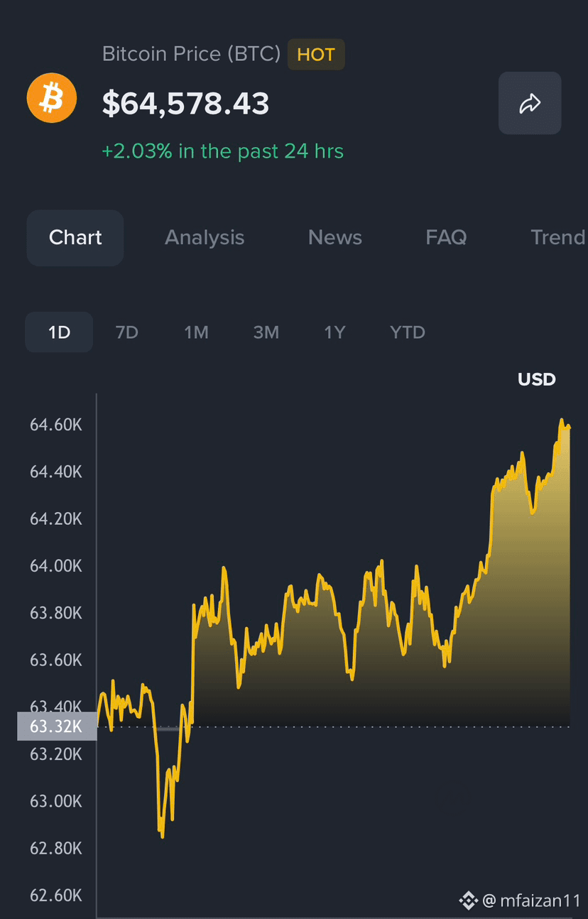Image resolution: width=588 pixels, height=919 pixels.
Task: Click the 63.20K axis label
Action: click(56, 754)
